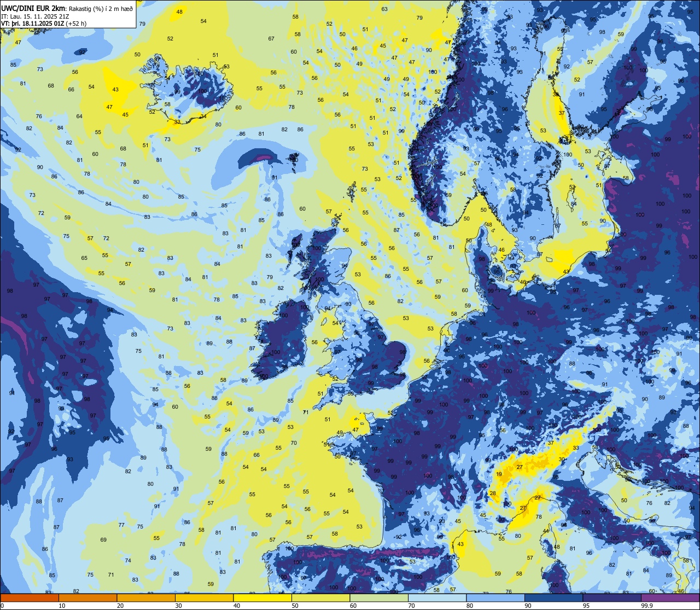Image resolution: width=700 pixels, height=610 pixels.
Task: Click the legend tick label 99.9
Action: click(647, 606)
